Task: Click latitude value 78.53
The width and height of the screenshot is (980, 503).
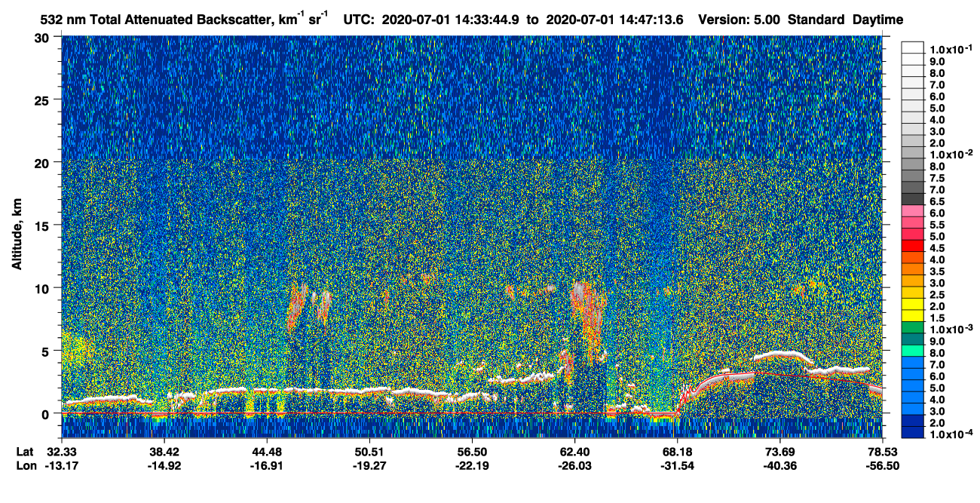Action: click(882, 452)
